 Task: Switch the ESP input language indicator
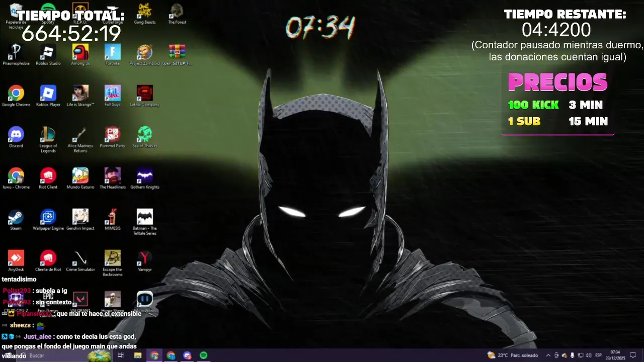coord(598,355)
